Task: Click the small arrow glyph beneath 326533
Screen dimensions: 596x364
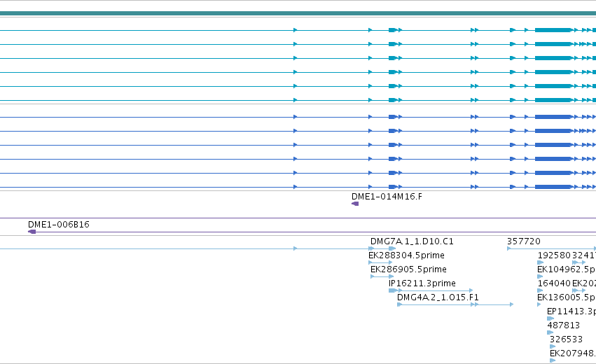Action: click(x=553, y=346)
